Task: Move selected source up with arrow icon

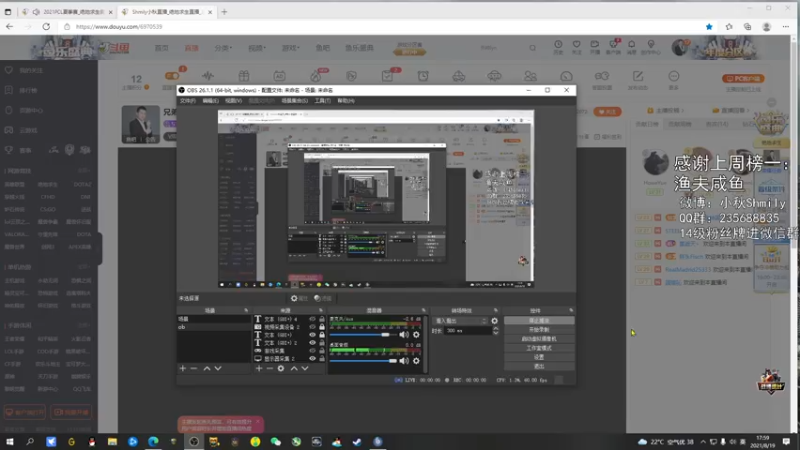Action: click(294, 368)
